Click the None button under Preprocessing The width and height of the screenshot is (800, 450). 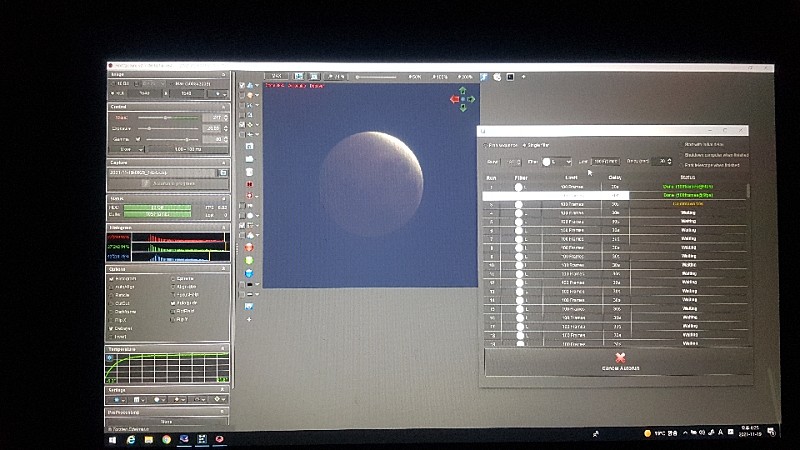click(167, 422)
